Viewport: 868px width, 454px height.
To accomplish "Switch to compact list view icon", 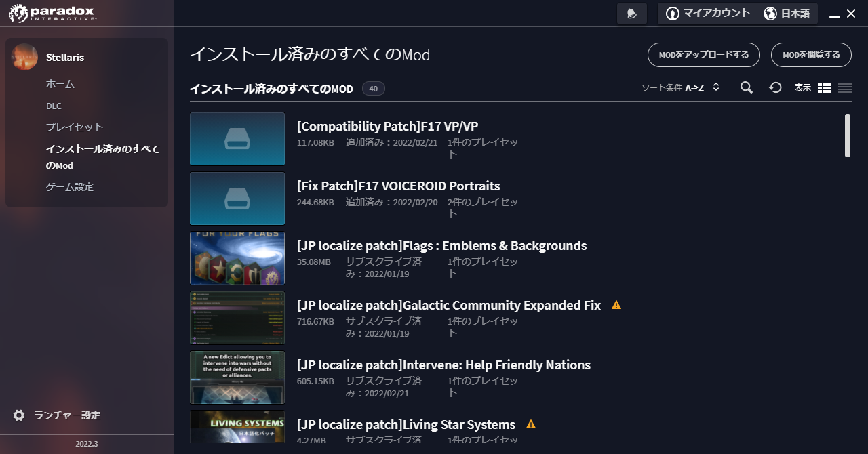I will [x=845, y=88].
